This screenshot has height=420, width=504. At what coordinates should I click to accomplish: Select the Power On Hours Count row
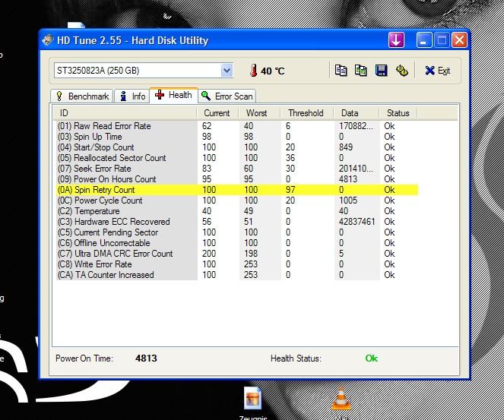coord(237,178)
